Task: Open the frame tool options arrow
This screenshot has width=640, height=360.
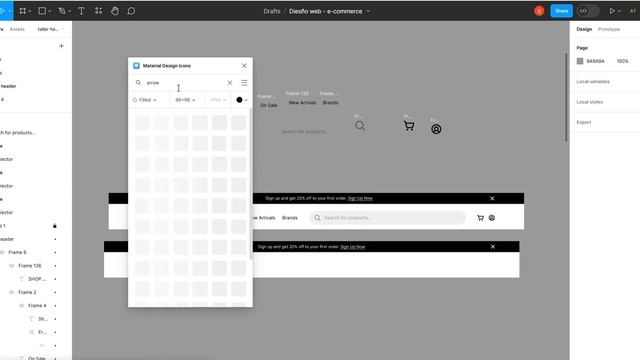Action: (x=30, y=11)
